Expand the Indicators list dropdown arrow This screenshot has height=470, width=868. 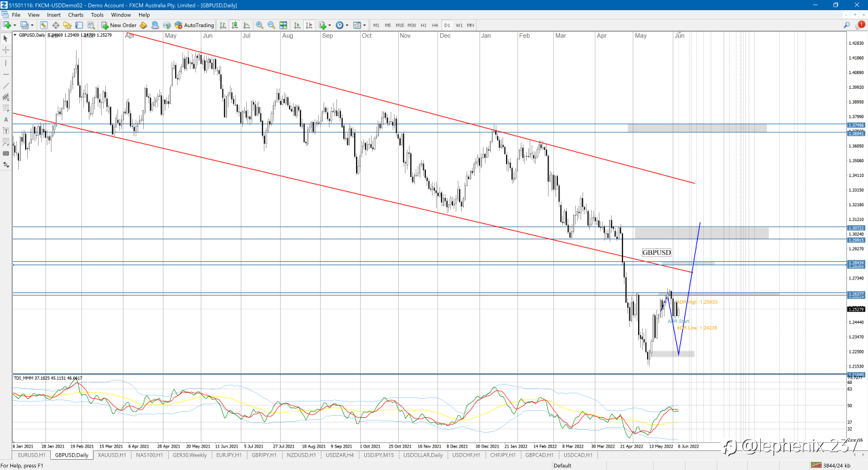331,25
